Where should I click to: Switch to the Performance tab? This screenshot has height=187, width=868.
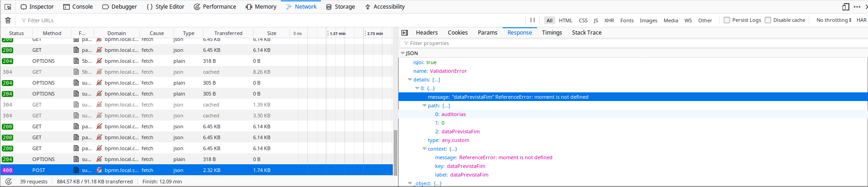(x=215, y=7)
